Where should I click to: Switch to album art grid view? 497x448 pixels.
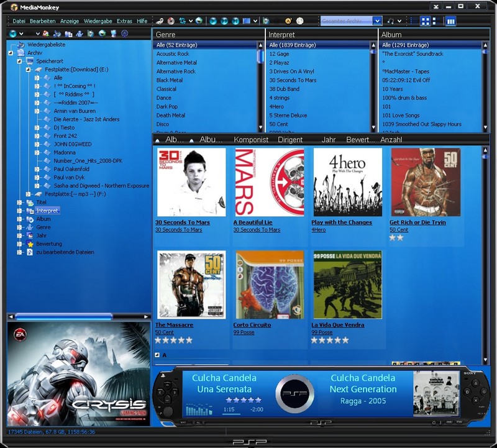426,21
